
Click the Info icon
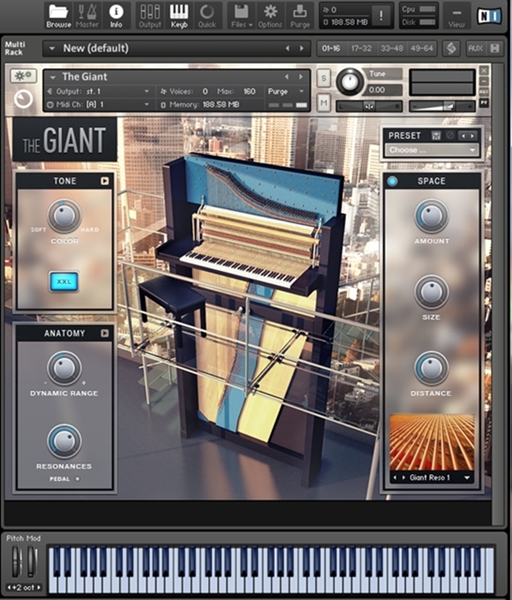116,16
